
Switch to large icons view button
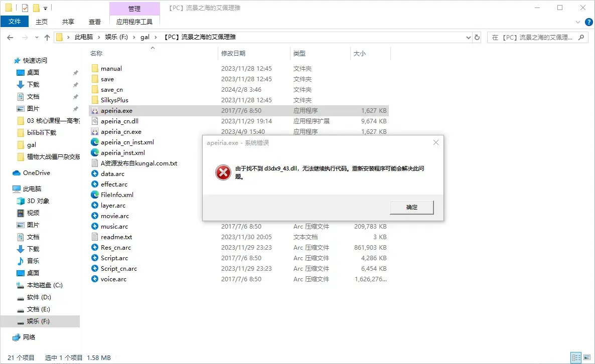tap(587, 357)
